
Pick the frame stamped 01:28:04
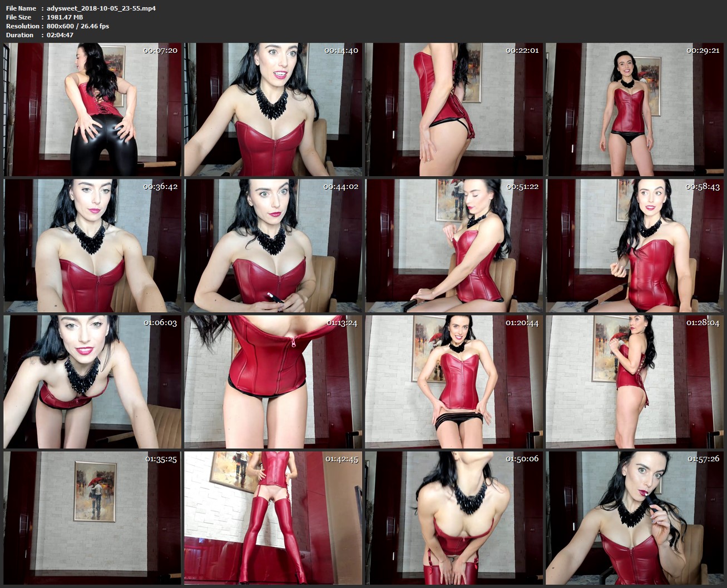pos(635,382)
